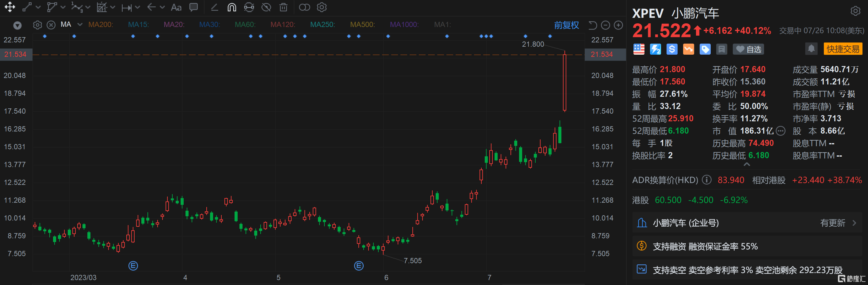This screenshot has width=868, height=285.
Task: Switch the 前复权 adjustment mode
Action: (x=566, y=25)
